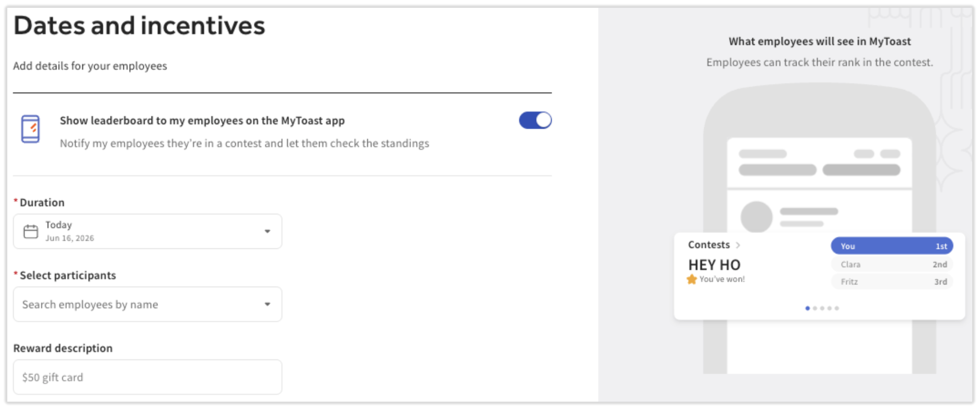This screenshot has height=410, width=980.
Task: Expand the Select participants dropdown arrow
Action: point(267,304)
